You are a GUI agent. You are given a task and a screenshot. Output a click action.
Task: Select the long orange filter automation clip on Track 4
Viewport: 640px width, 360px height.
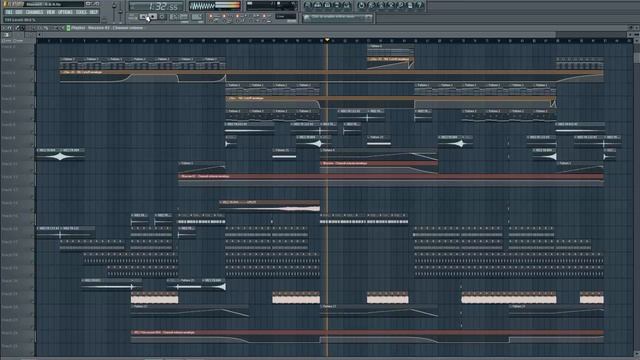click(332, 76)
